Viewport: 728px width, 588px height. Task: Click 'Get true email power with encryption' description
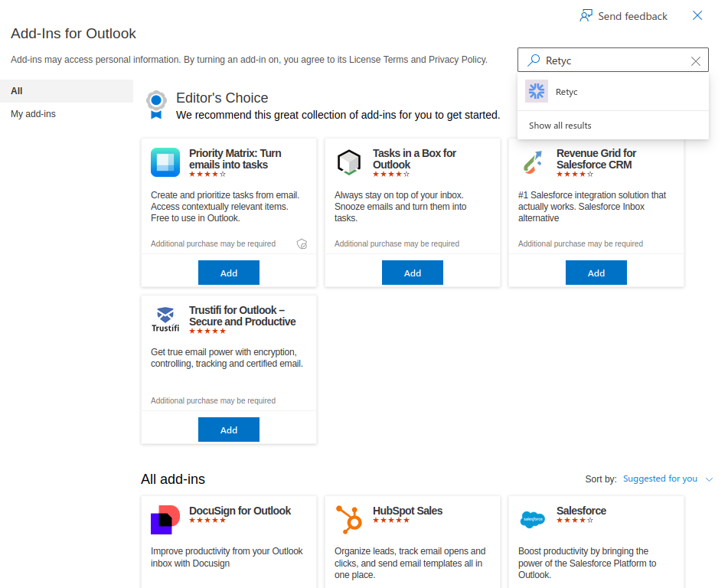pos(227,358)
